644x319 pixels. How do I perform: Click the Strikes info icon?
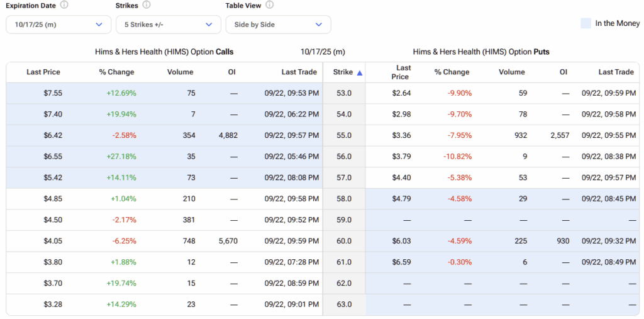(x=146, y=5)
